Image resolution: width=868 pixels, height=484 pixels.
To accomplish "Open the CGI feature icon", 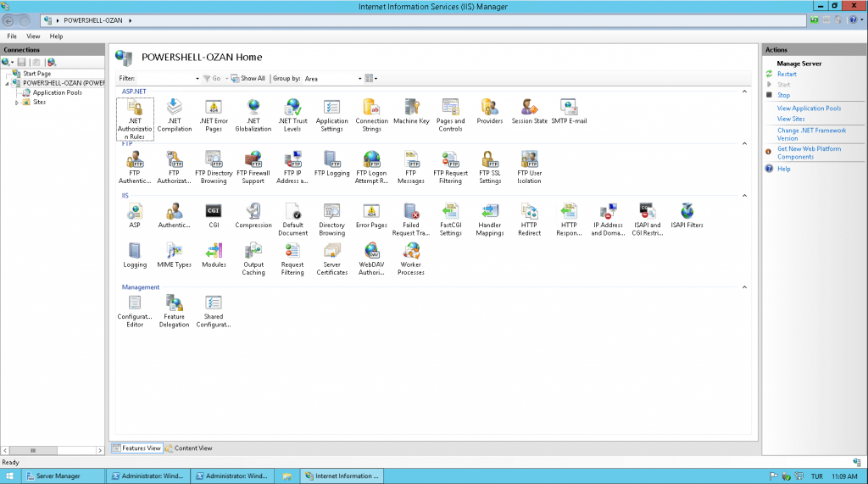I will tap(214, 216).
